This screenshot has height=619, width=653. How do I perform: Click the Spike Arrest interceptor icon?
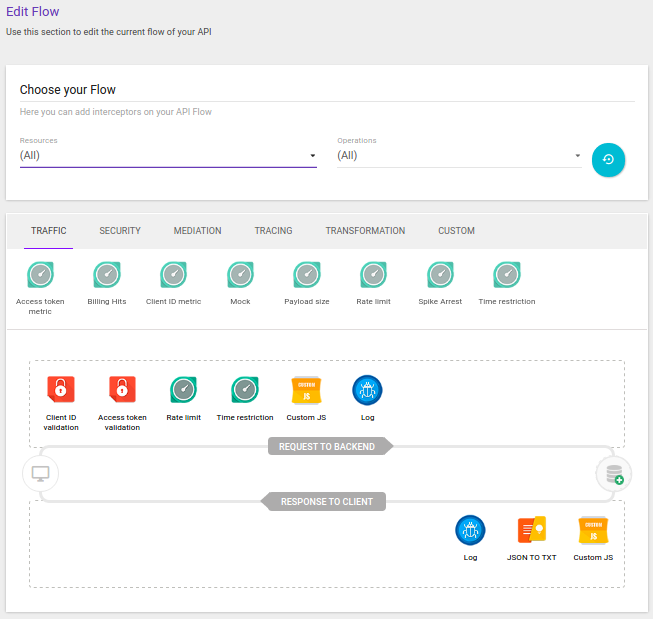pos(440,275)
